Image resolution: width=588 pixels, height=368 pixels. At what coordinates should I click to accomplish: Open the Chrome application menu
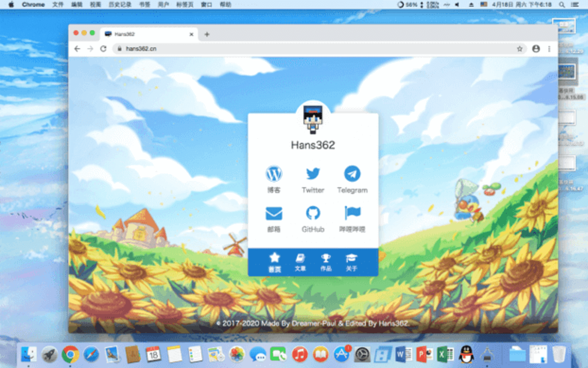pos(34,5)
